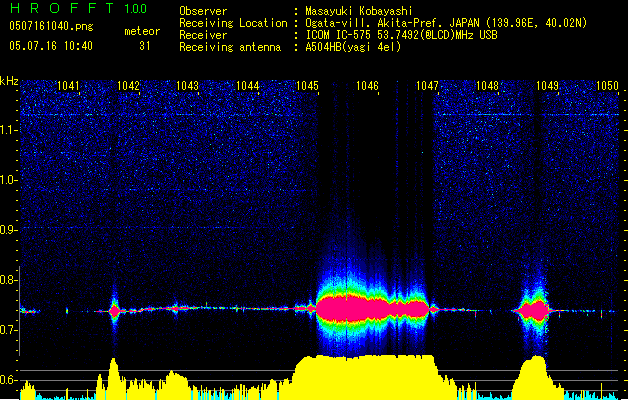Click the 1043 time marker

(x=187, y=85)
